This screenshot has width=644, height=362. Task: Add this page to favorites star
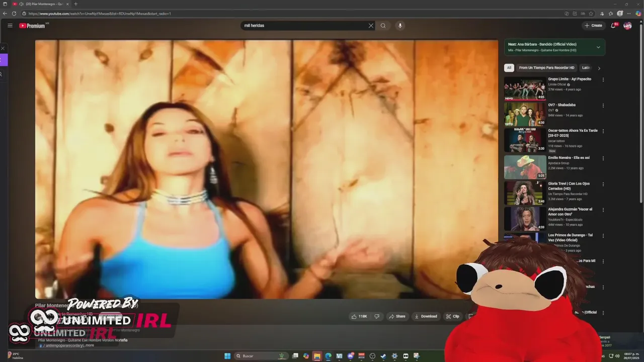(x=591, y=14)
